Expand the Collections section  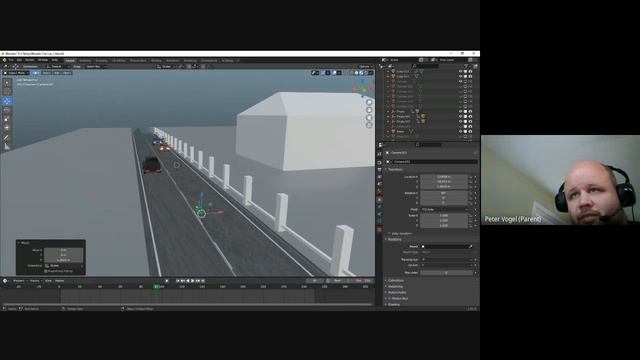[395, 280]
